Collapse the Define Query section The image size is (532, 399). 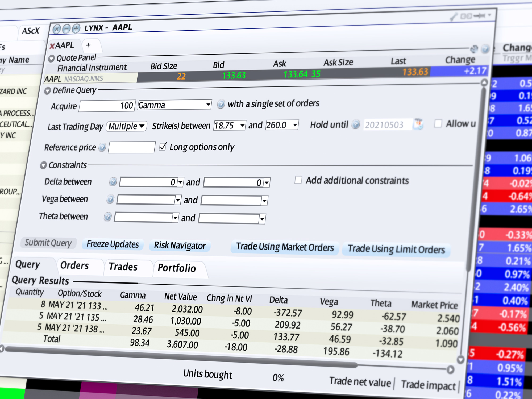[x=47, y=91]
